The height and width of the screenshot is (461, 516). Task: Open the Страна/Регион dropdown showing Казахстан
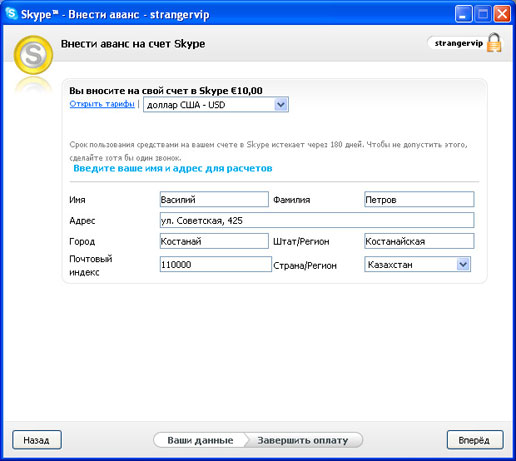tap(417, 264)
